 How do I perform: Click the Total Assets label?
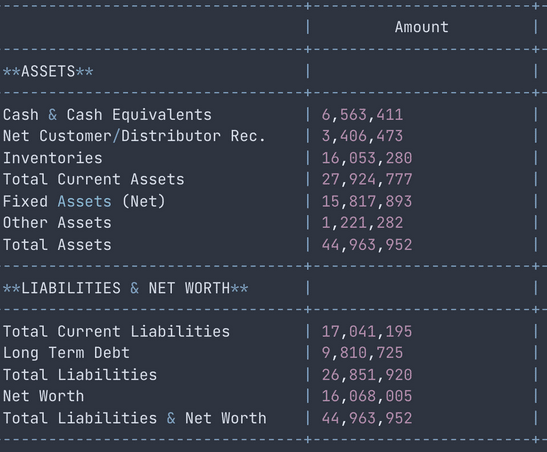click(x=57, y=244)
